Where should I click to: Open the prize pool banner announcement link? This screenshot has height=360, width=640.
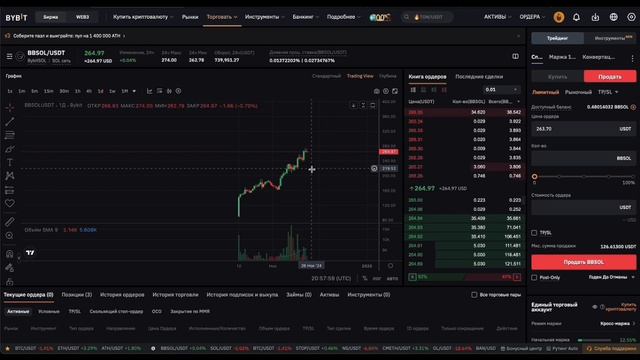point(69,36)
